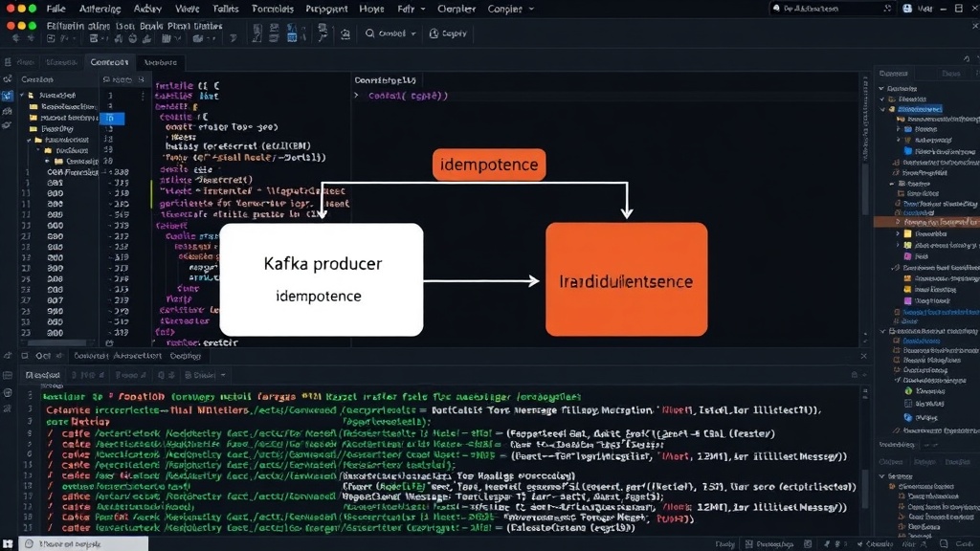
Task: Click the toolbar icon left of search magnifier
Action: (345, 34)
